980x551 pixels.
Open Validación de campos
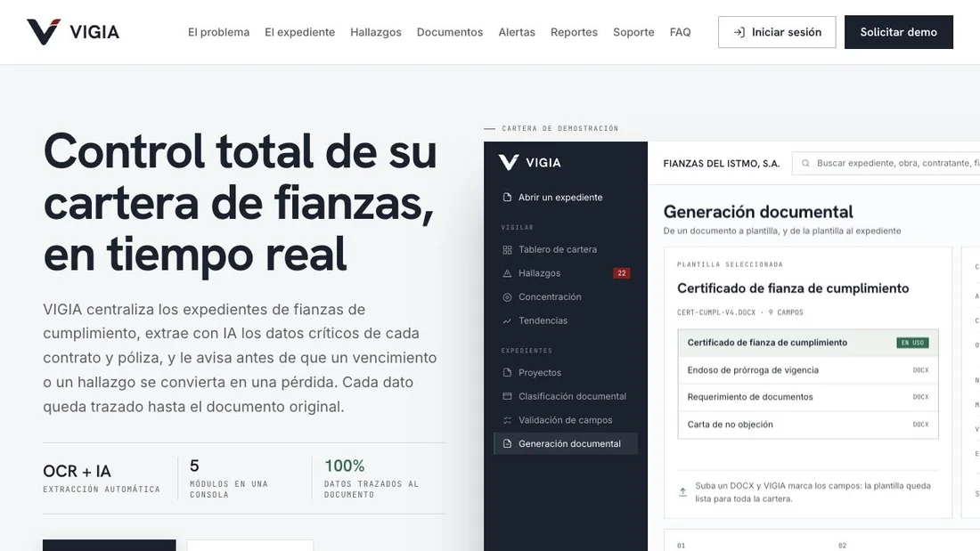[565, 420]
